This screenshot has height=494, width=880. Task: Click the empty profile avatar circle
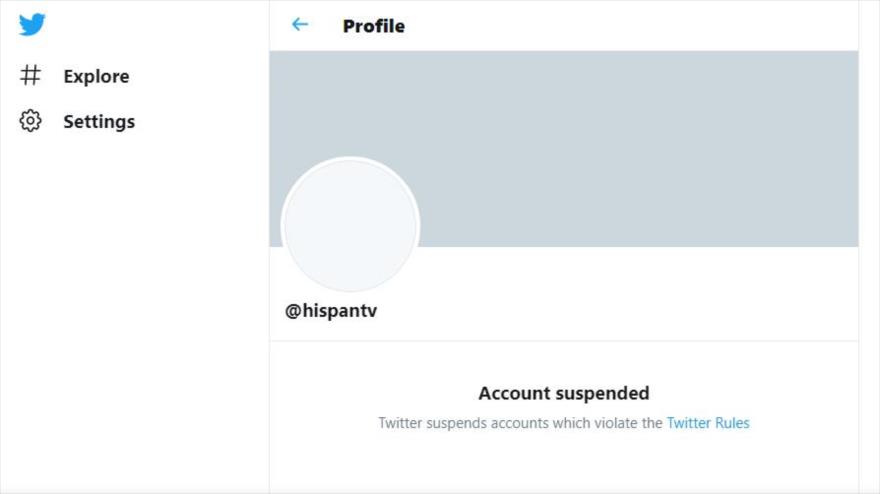(x=350, y=225)
